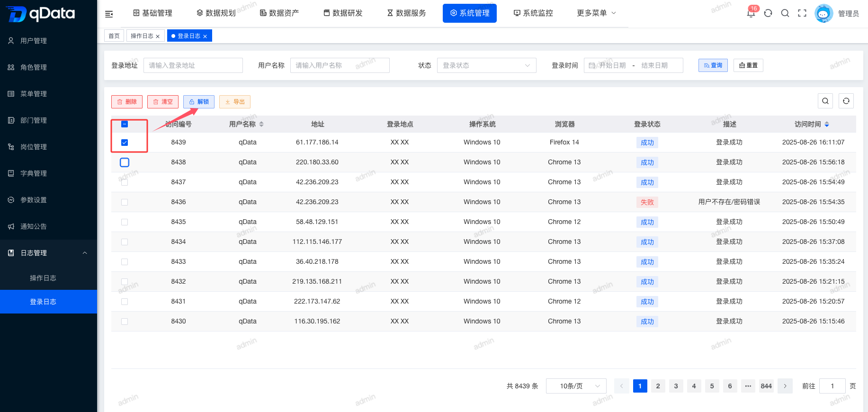Close the 操作日志 tab

tap(158, 36)
